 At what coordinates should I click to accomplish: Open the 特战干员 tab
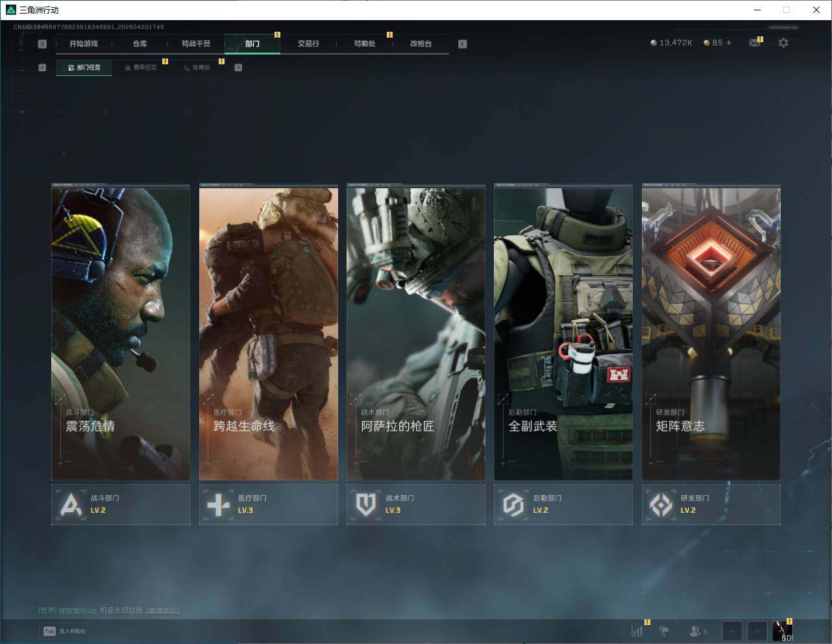[196, 43]
